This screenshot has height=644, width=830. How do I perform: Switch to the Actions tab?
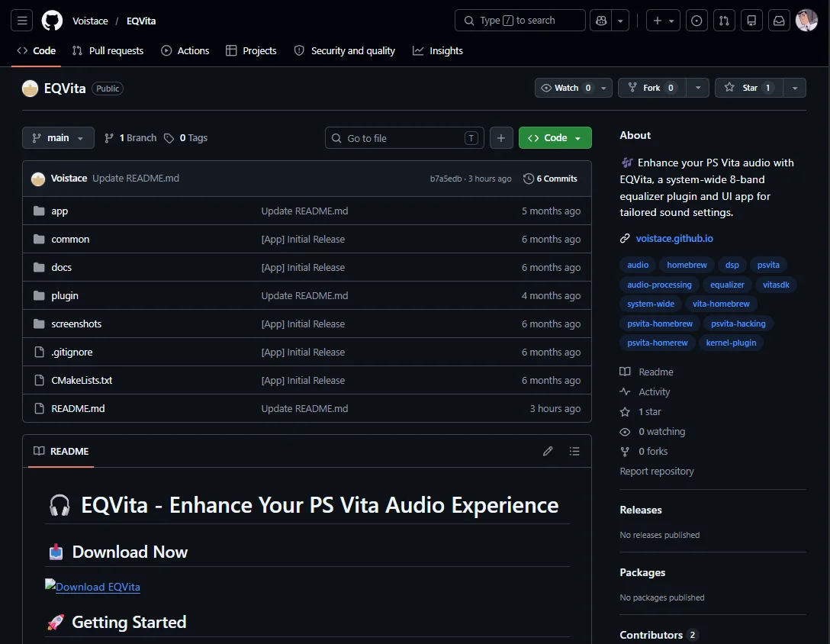click(185, 51)
